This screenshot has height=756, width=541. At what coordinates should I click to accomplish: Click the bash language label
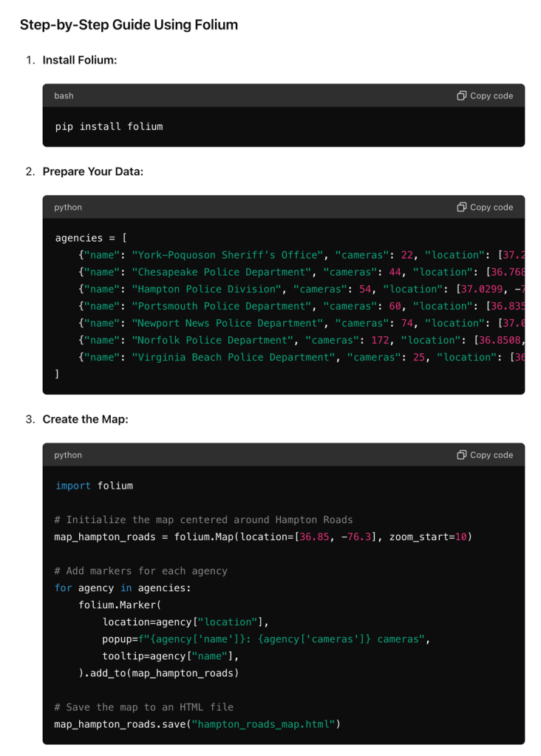pyautogui.click(x=64, y=96)
